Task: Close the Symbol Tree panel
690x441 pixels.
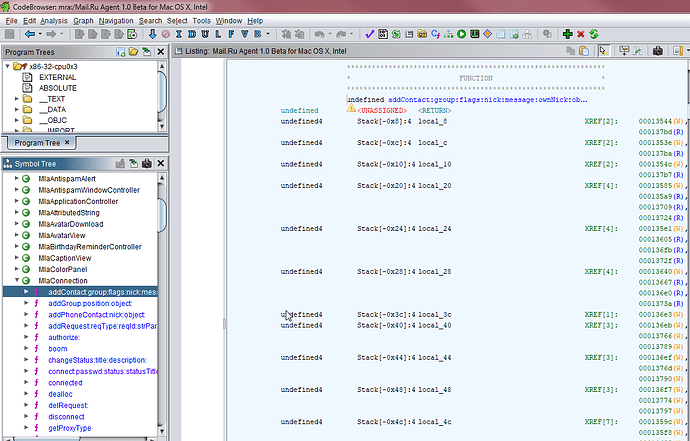Action: (161, 164)
